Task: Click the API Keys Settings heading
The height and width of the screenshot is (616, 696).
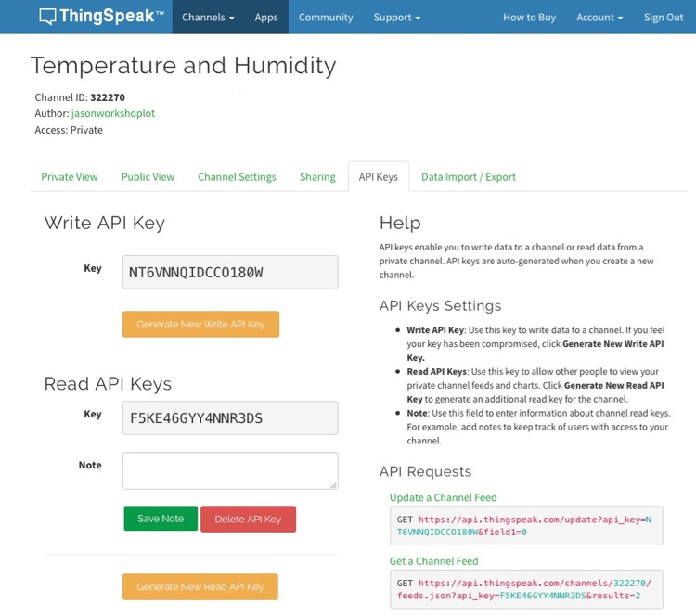Action: point(440,306)
